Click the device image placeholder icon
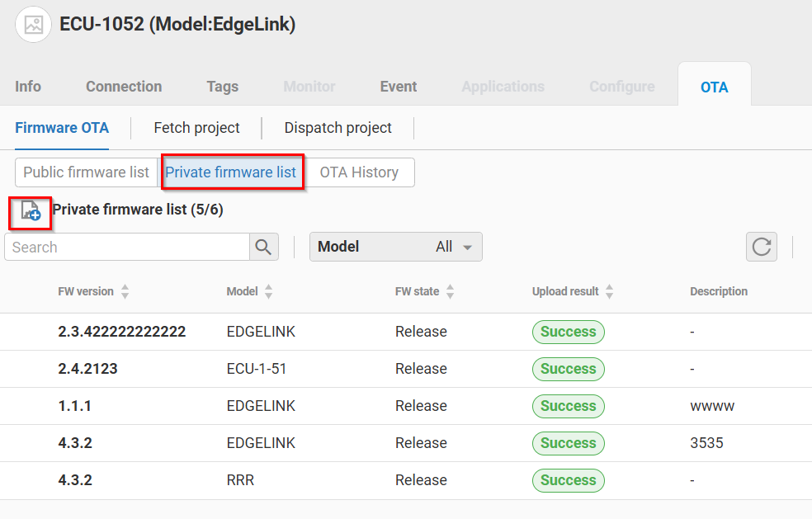812x519 pixels. (x=33, y=25)
